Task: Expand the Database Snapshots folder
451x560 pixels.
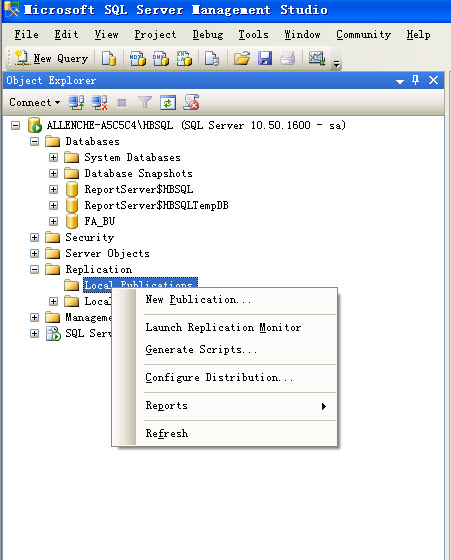Action: 53,174
